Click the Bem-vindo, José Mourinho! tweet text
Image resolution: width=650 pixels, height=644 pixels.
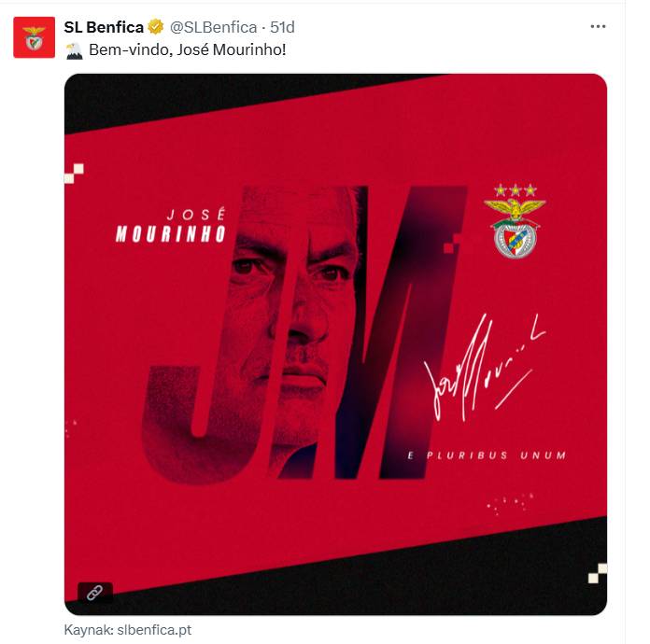click(188, 50)
